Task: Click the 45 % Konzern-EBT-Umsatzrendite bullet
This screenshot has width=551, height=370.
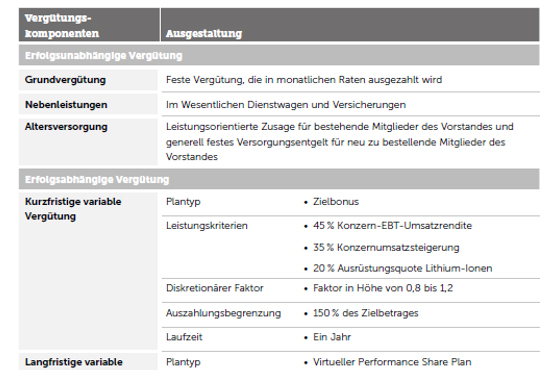Action: point(393,226)
